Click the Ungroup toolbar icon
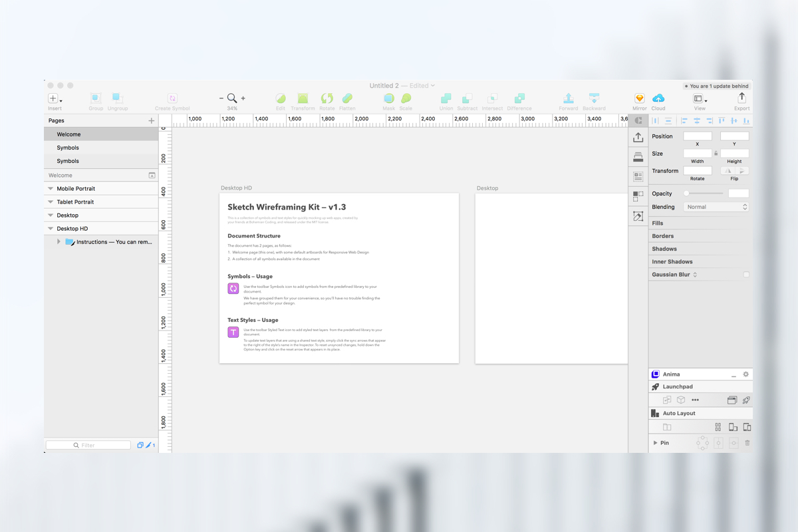This screenshot has width=798, height=532. pos(117,98)
